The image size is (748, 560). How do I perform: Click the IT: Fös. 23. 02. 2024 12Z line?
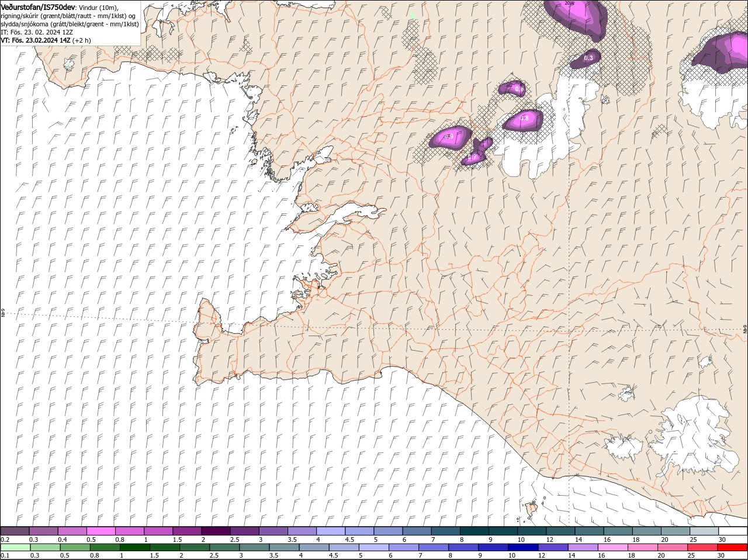point(37,32)
